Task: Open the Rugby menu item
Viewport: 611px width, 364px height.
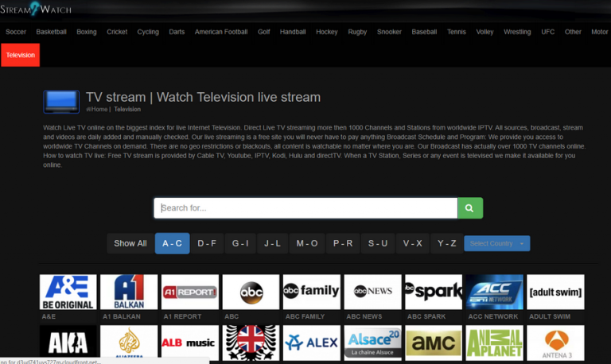Action: coord(357,32)
